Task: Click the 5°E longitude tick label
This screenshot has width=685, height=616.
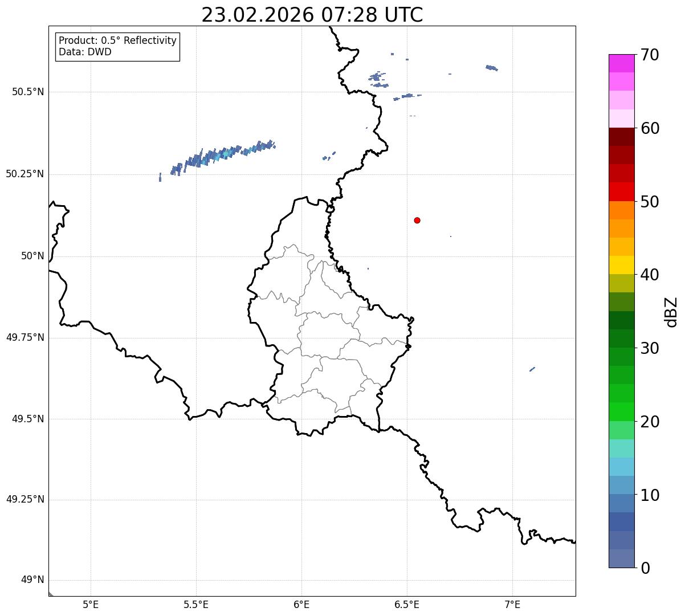Action: tap(91, 604)
